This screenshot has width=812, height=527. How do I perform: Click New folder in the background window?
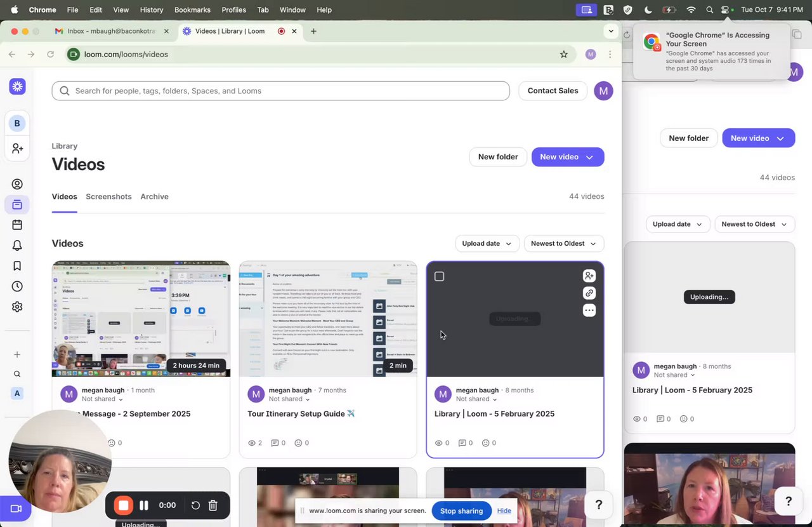click(689, 138)
